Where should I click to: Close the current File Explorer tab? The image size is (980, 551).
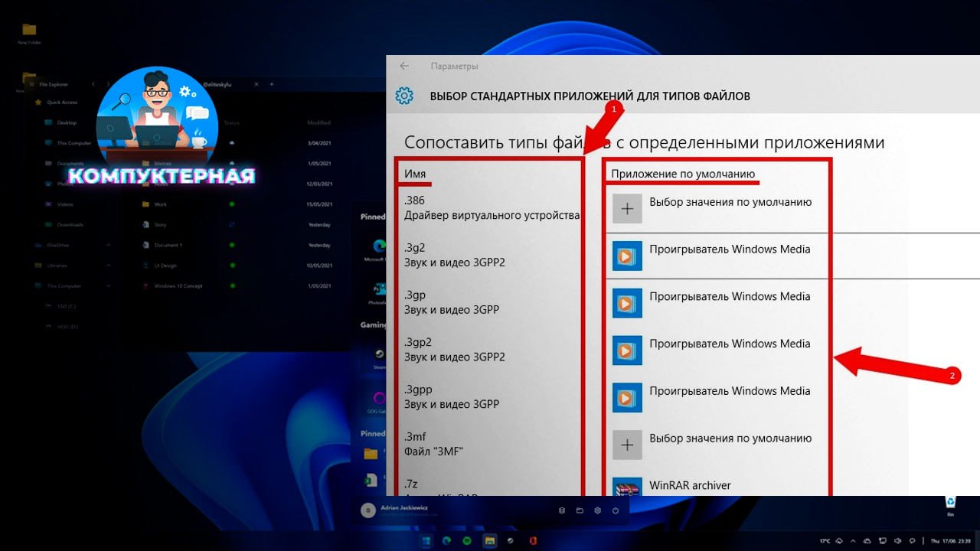click(256, 84)
